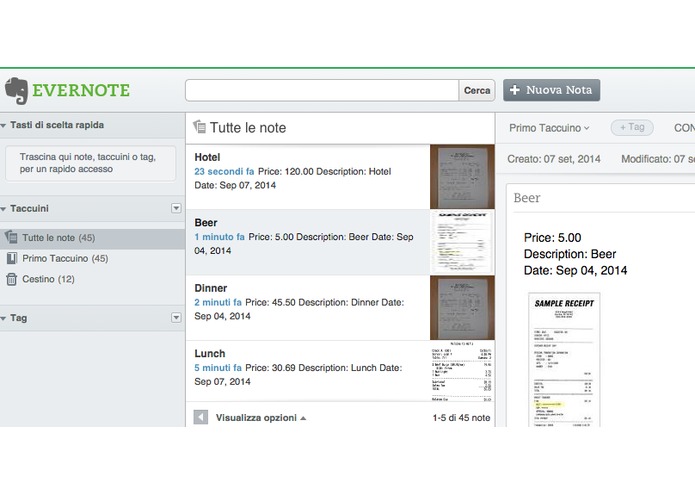
Task: Open the Dinner note
Action: tap(308, 308)
